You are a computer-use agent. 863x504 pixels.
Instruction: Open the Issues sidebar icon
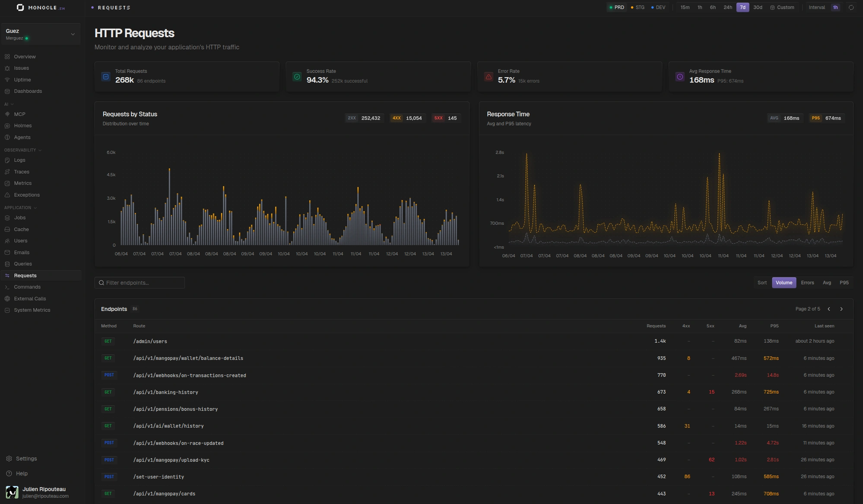tap(7, 68)
